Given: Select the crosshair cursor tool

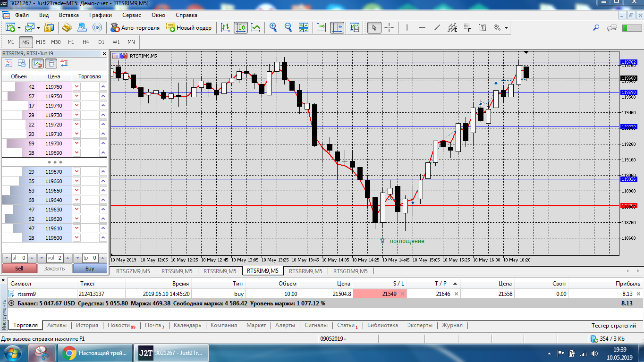Looking at the screenshot, I should [x=389, y=27].
